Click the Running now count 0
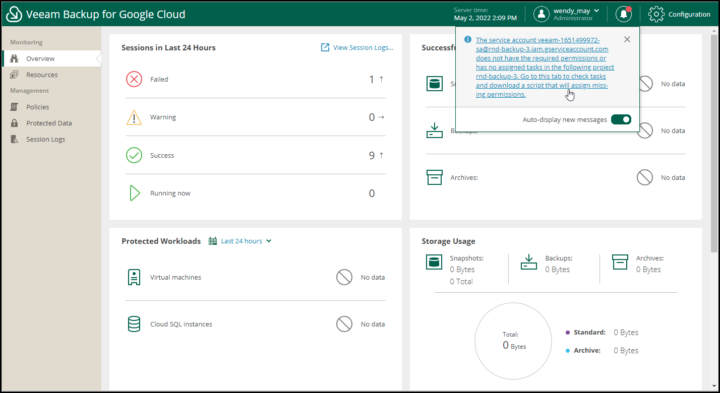720x393 pixels. coord(372,193)
